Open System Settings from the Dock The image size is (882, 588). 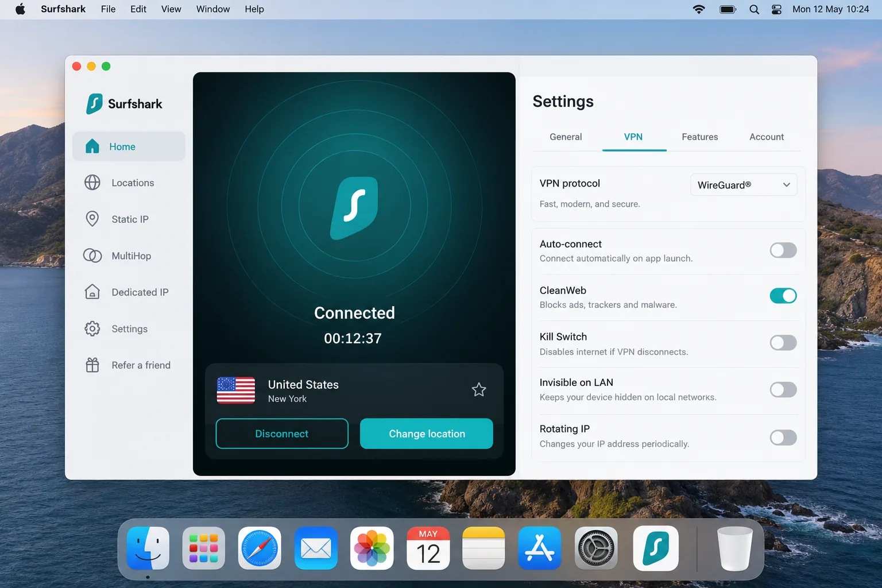pos(596,548)
